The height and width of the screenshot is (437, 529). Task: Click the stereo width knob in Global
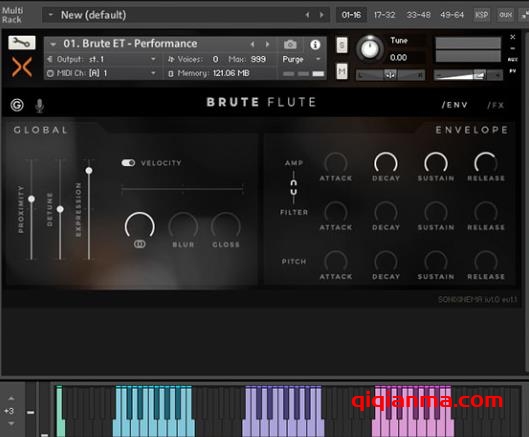tap(140, 225)
